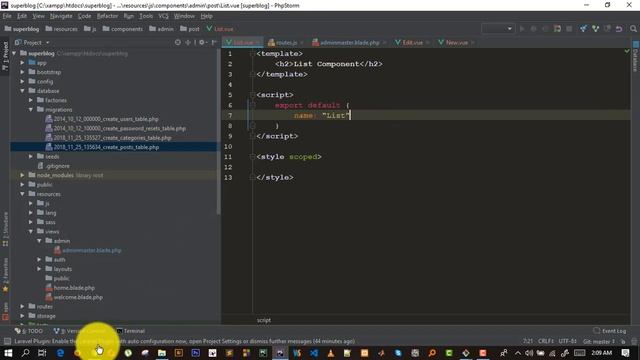Image resolution: width=640 pixels, height=360 pixels.
Task: Expand the layouts folder
Action: point(39,269)
